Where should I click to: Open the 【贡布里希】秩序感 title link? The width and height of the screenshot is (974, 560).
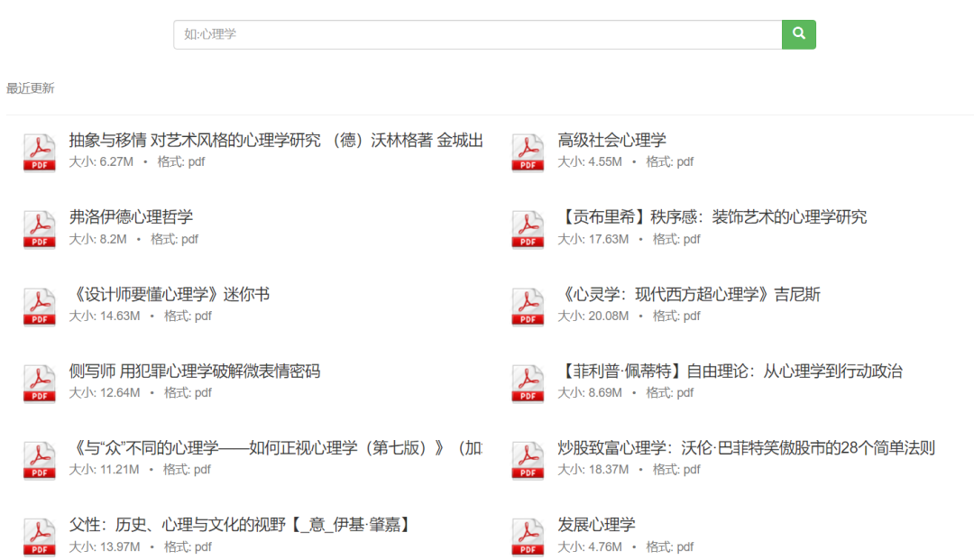(x=712, y=216)
